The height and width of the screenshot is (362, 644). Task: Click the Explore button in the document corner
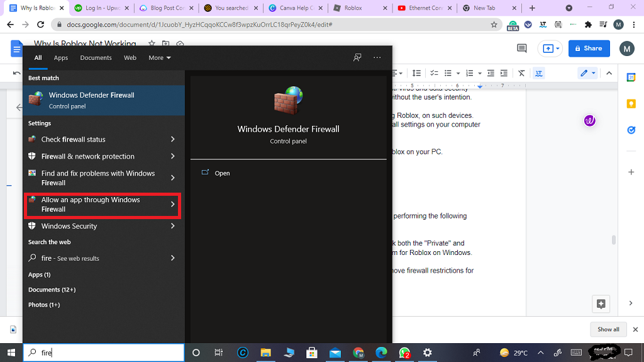(x=601, y=304)
